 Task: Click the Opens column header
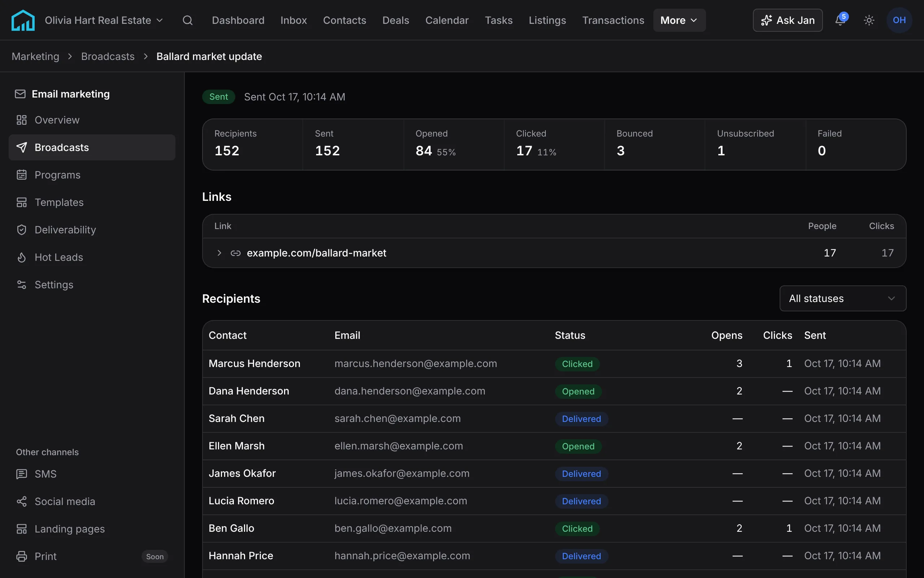(x=727, y=335)
